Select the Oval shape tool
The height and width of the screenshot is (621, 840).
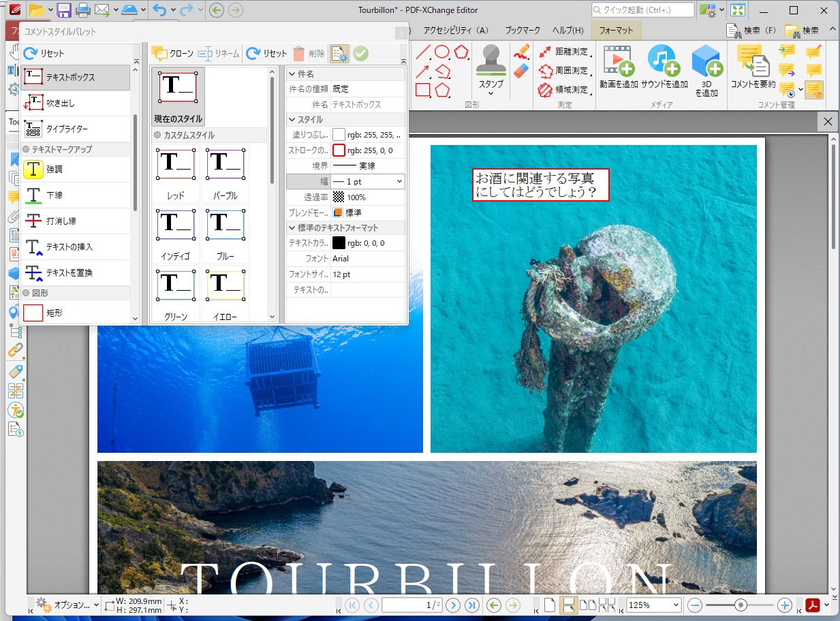(x=442, y=52)
